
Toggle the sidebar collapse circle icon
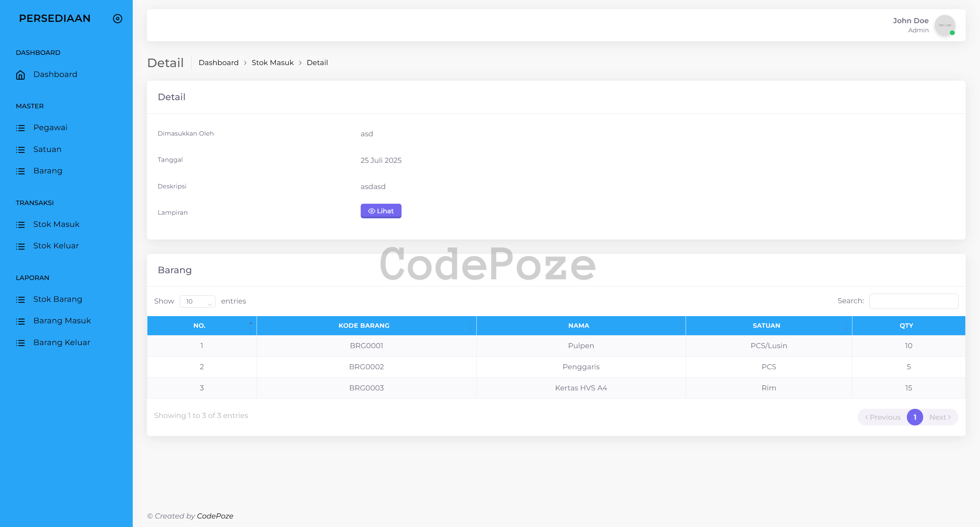[x=117, y=19]
